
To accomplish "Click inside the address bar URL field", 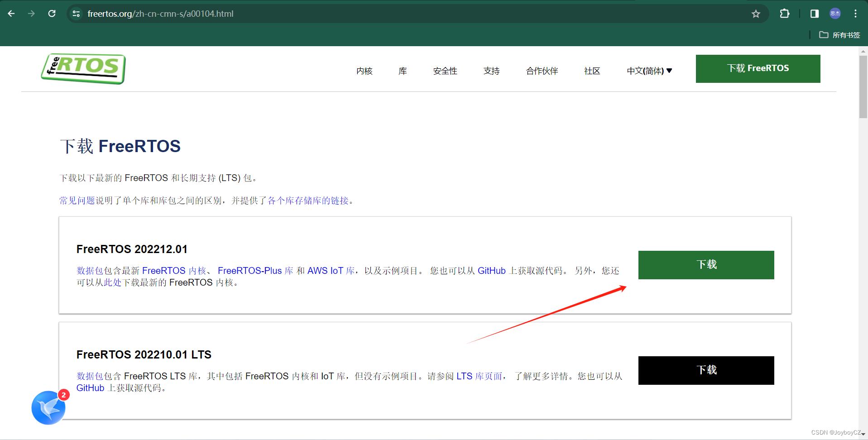I will [272, 14].
